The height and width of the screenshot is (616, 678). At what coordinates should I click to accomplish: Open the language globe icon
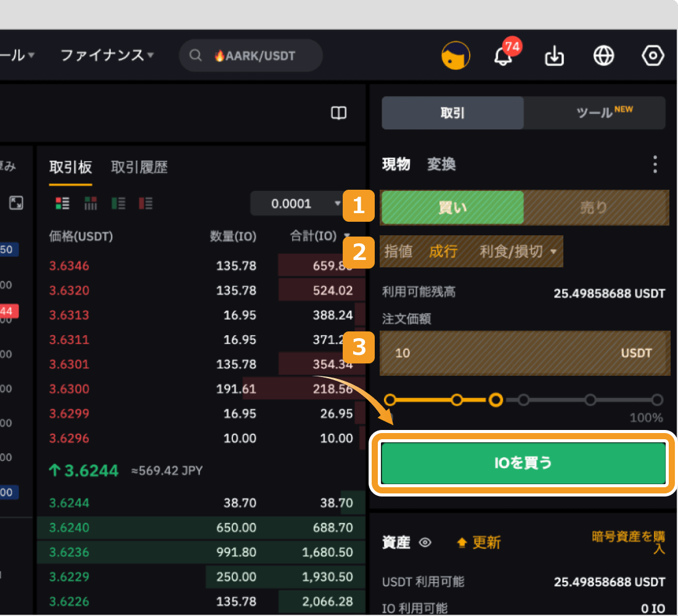pos(603,55)
